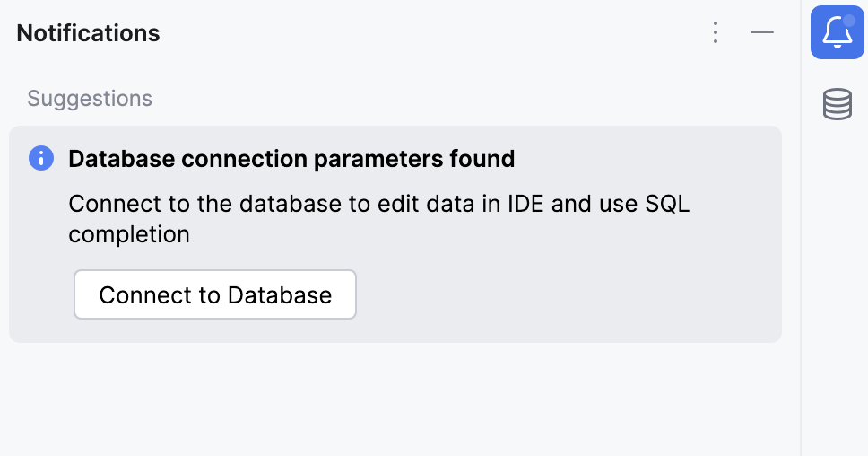Open the three-dot options menu
Viewport: 868px width, 456px height.
[x=715, y=33]
